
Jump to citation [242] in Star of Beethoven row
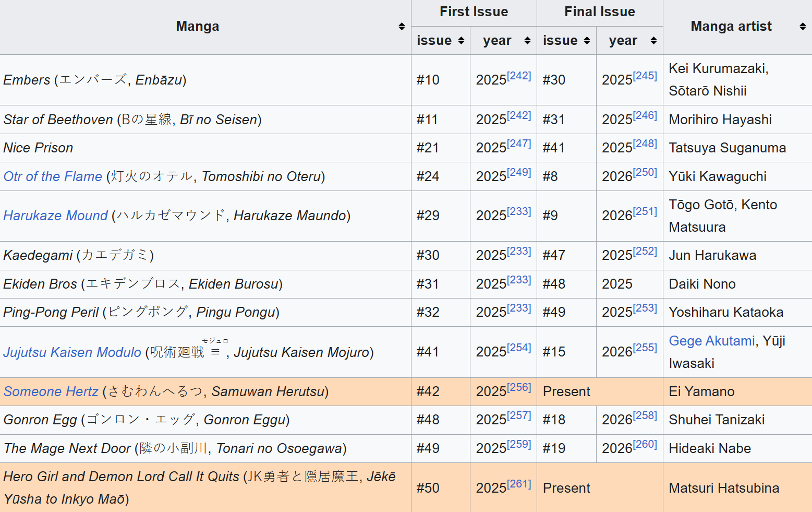tap(519, 115)
